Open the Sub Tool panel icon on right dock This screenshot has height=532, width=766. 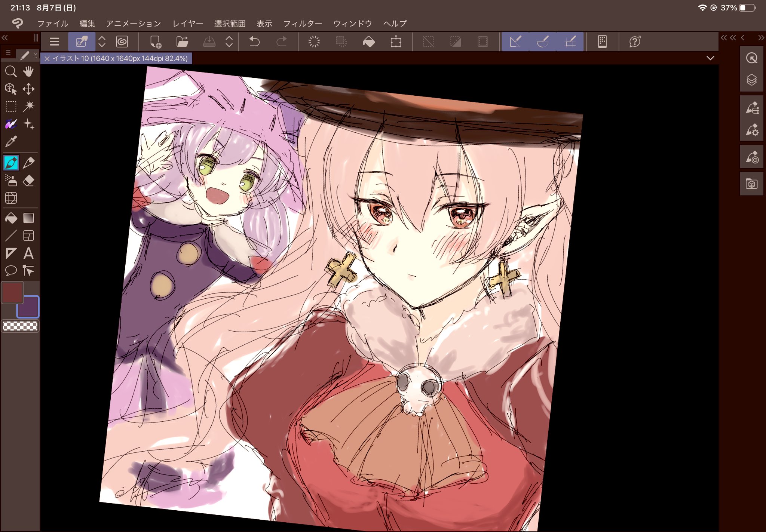(x=751, y=108)
